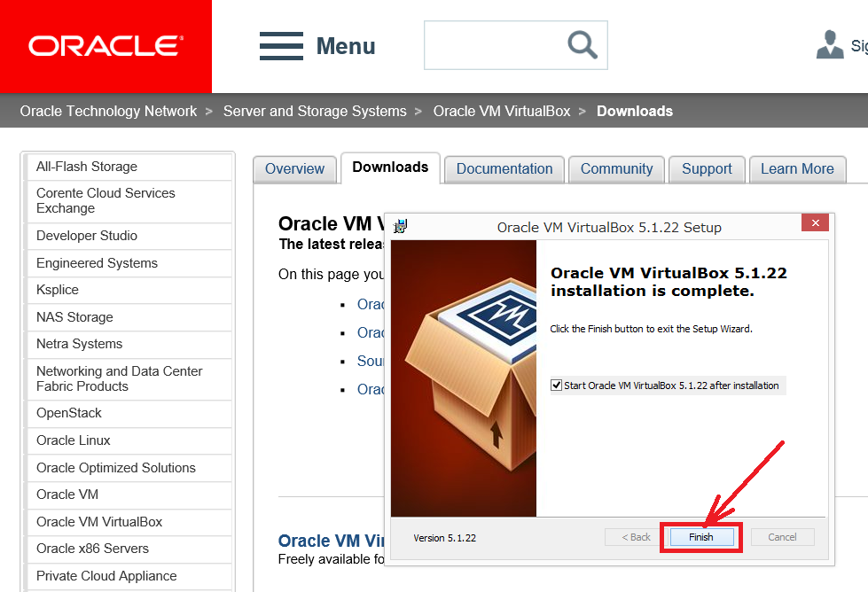Open the Documentation tab
868x592 pixels.
click(504, 168)
